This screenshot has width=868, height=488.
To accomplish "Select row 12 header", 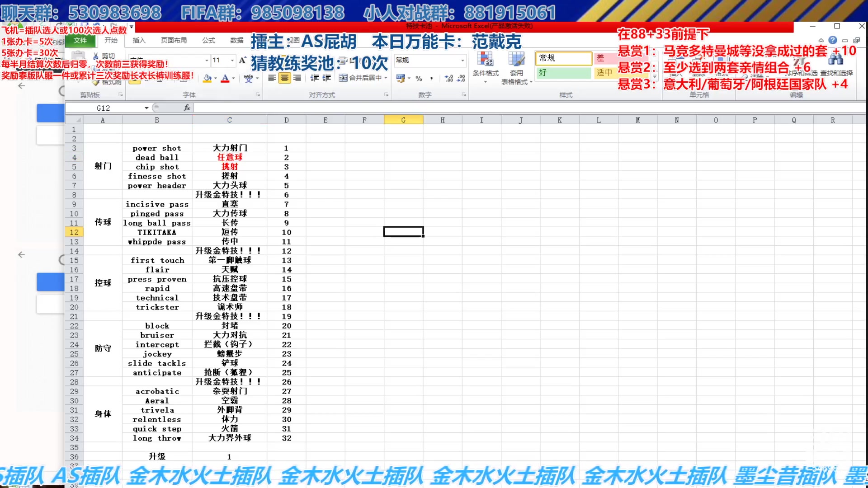I will (74, 232).
